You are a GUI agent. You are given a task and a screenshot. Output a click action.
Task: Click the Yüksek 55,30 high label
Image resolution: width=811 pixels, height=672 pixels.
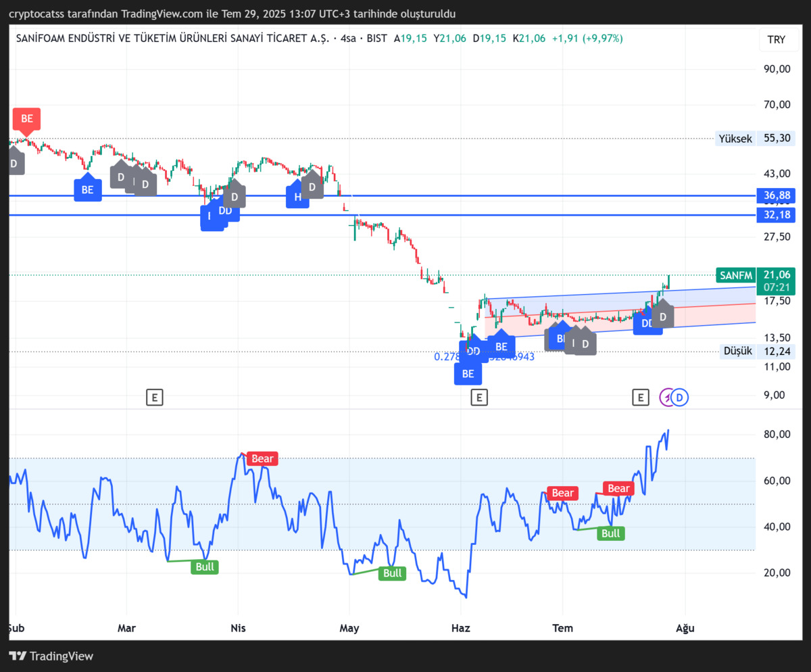coord(755,139)
